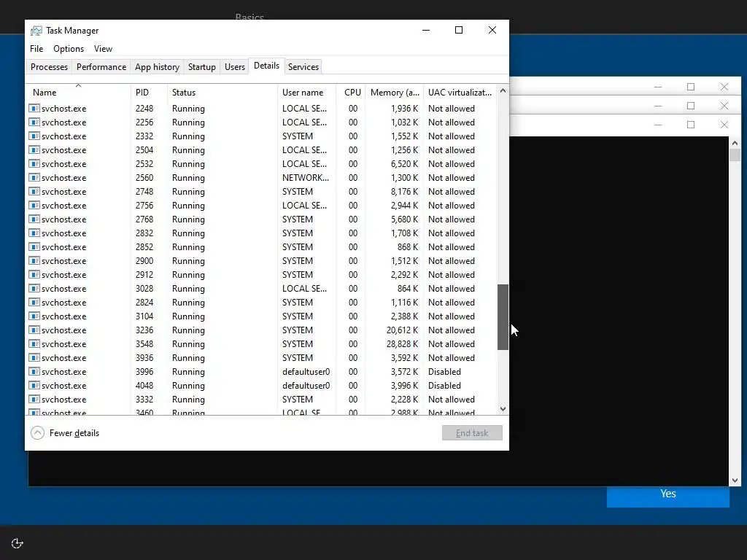Click icon of svchost.exe with PID 2832
The height and width of the screenshot is (560, 747).
(x=34, y=233)
